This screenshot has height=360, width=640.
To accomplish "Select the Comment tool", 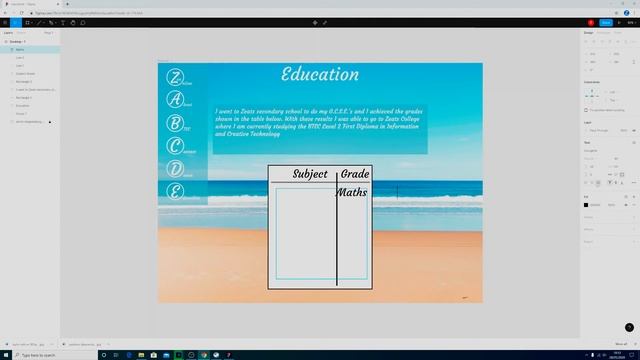I will click(x=83, y=23).
